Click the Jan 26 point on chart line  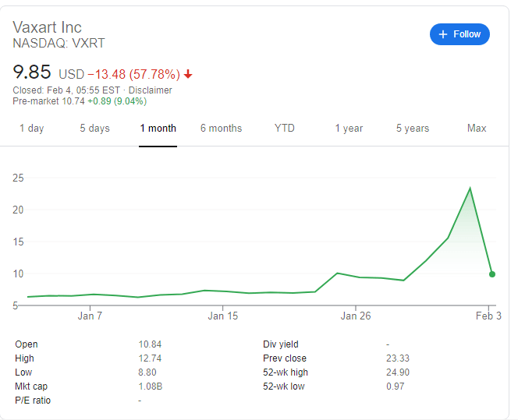tap(356, 277)
